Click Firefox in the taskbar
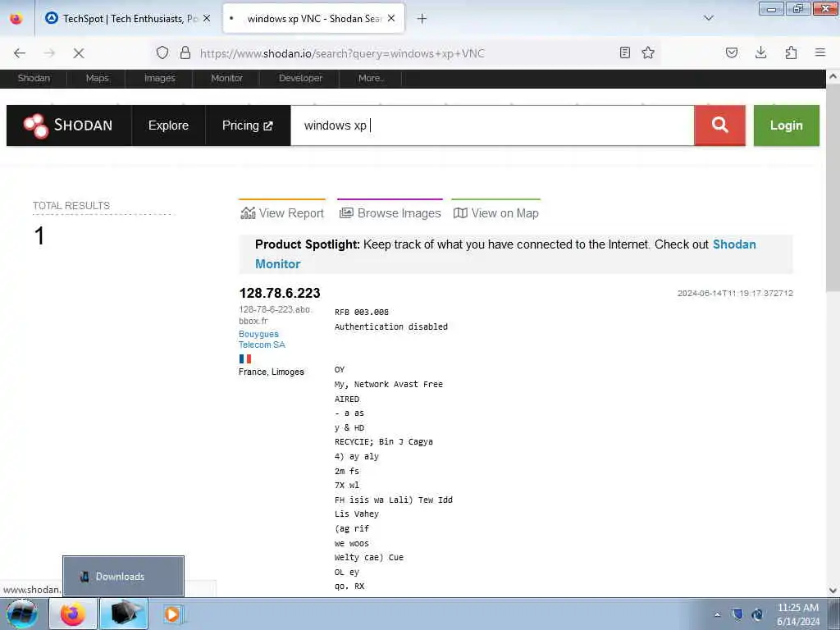This screenshot has height=630, width=840. click(73, 614)
